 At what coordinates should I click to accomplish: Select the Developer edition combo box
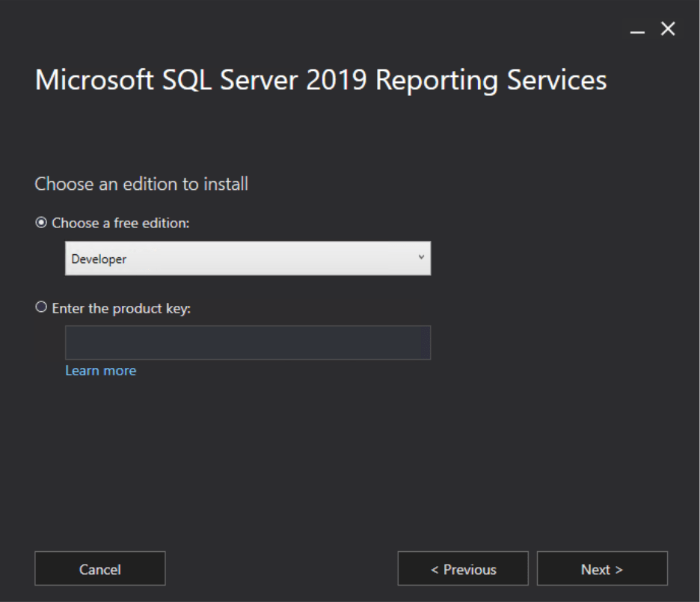point(247,257)
